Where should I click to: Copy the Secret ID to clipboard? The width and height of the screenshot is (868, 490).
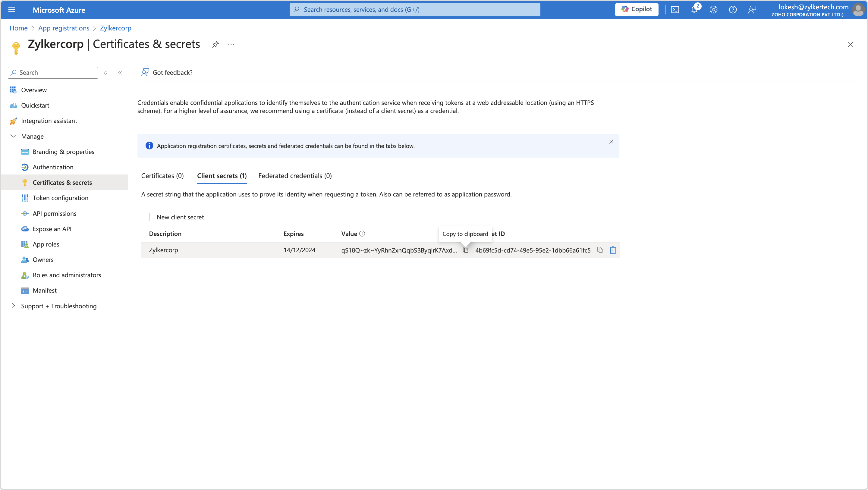click(600, 250)
